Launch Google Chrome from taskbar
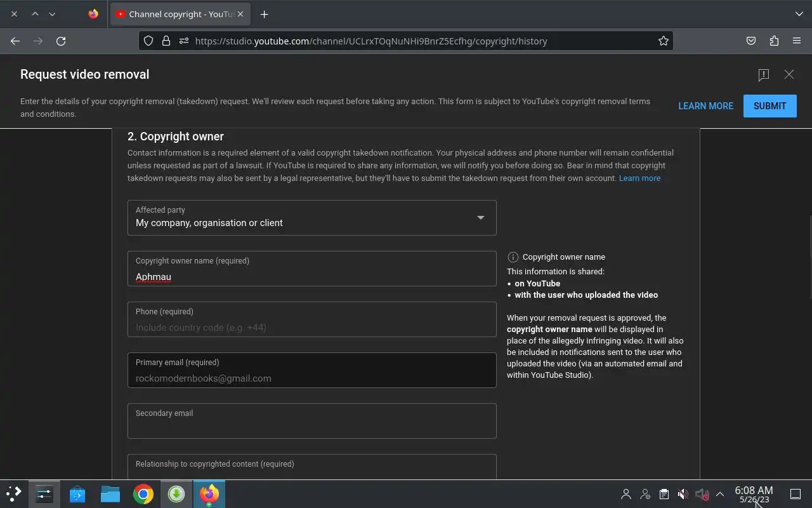 (143, 494)
